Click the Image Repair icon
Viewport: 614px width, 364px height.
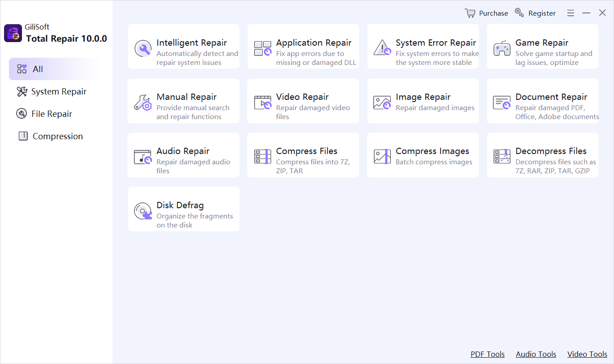click(x=382, y=103)
